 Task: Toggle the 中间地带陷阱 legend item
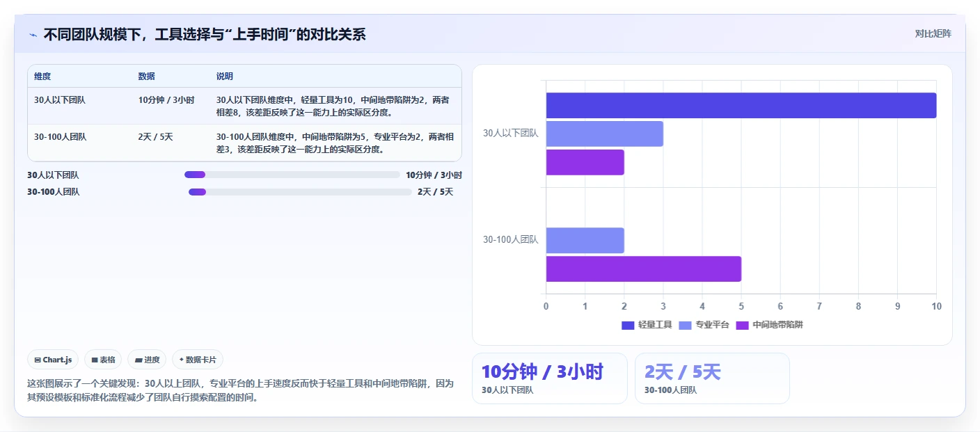click(769, 325)
